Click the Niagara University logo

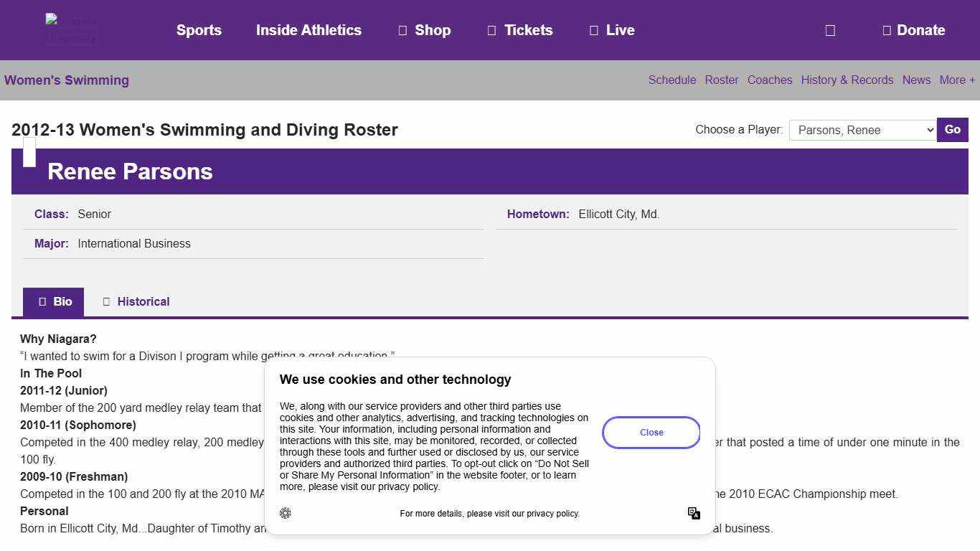pos(71,29)
